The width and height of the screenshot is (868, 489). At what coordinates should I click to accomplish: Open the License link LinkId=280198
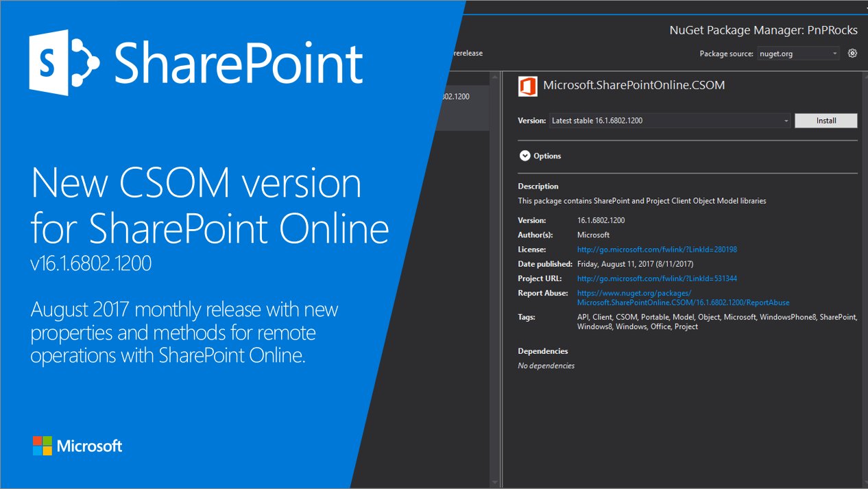pyautogui.click(x=657, y=250)
